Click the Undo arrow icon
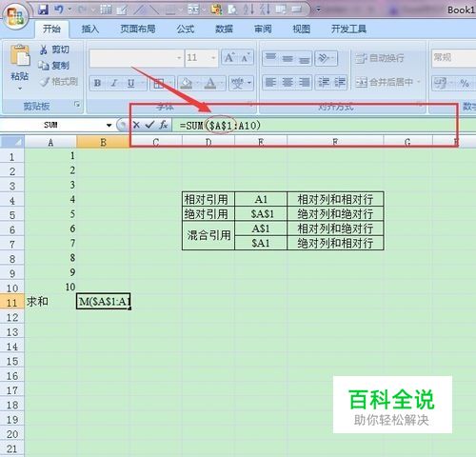 (59, 10)
